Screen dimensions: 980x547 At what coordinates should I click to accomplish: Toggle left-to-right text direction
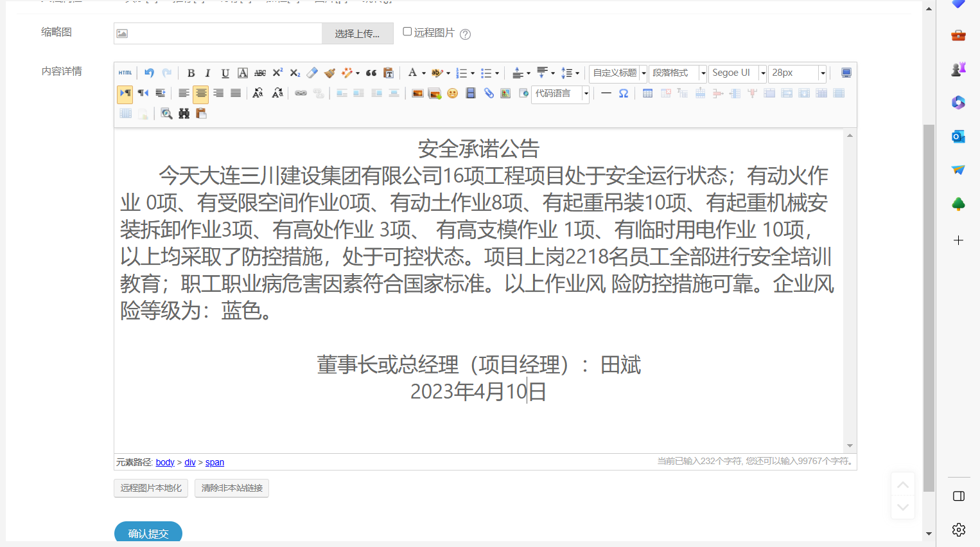(x=125, y=93)
